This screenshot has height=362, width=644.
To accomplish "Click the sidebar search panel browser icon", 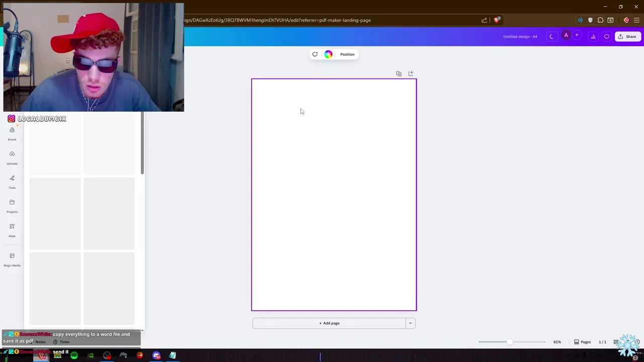I will pyautogui.click(x=610, y=20).
